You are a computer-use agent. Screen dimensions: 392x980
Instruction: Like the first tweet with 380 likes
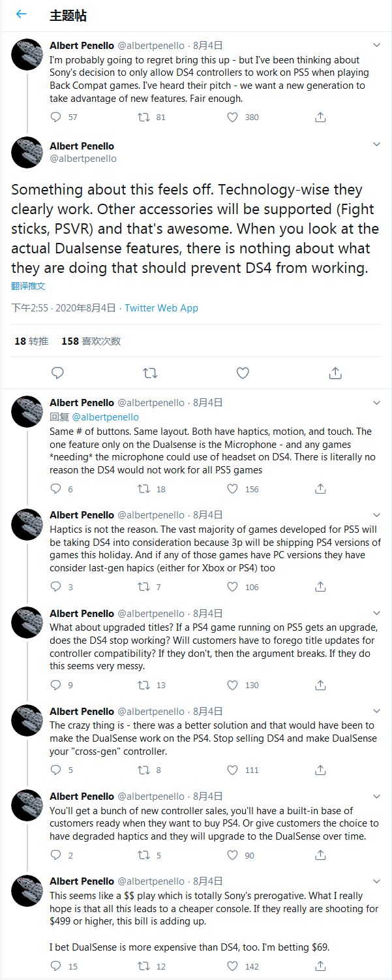click(x=232, y=117)
